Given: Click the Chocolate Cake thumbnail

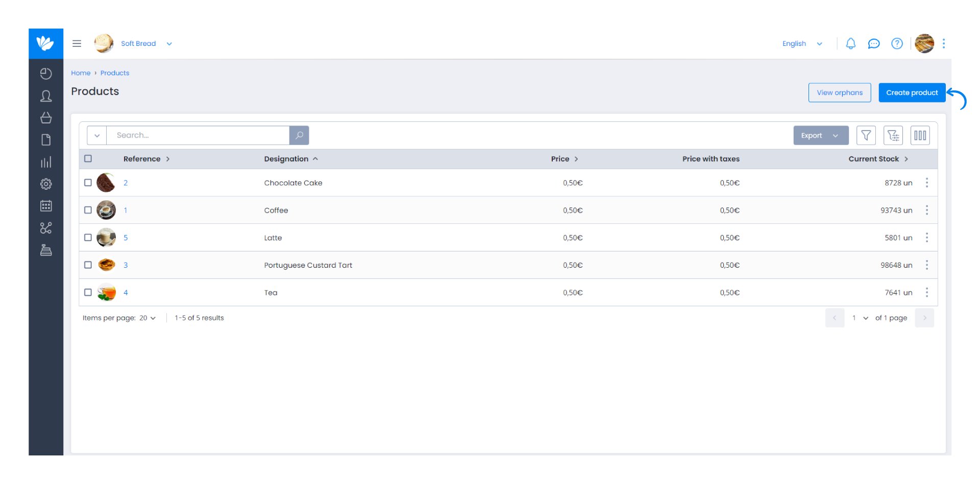Looking at the screenshot, I should 106,183.
